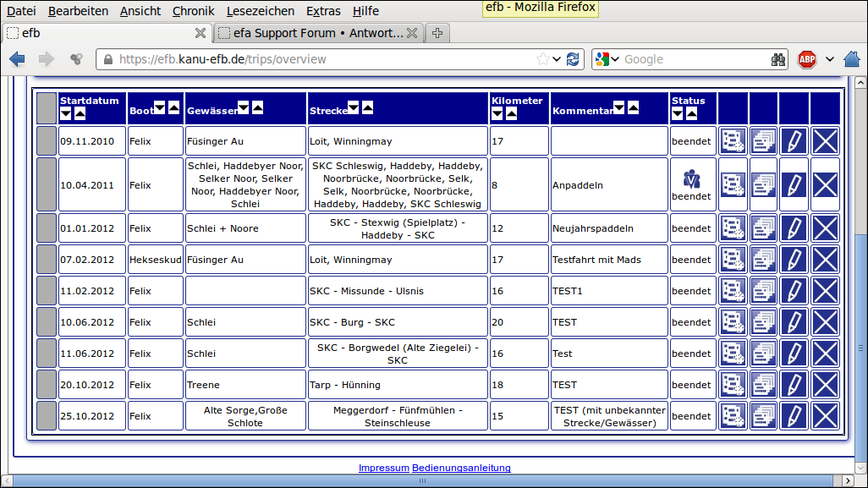Sort Boot column with the down arrow
The height and width of the screenshot is (488, 868).
coord(160,107)
